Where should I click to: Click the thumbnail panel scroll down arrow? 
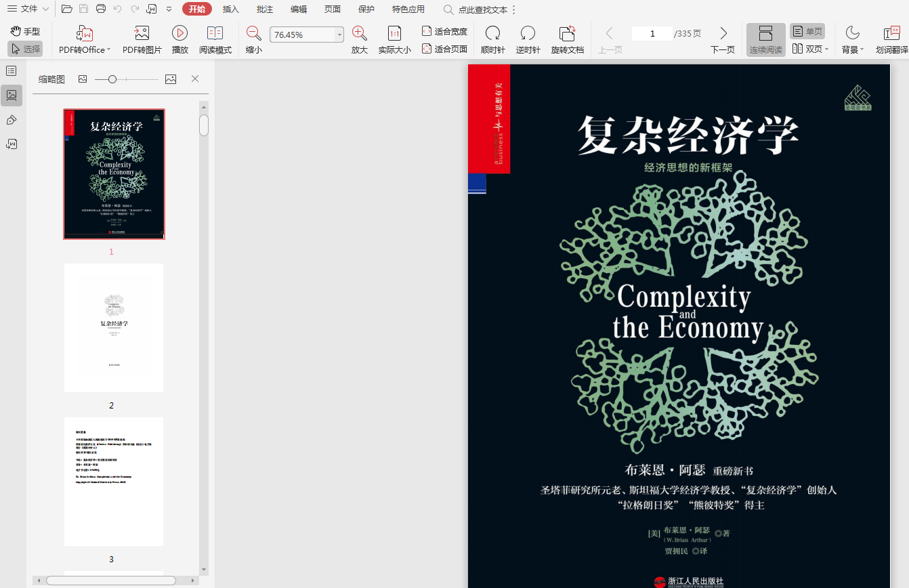point(204,569)
